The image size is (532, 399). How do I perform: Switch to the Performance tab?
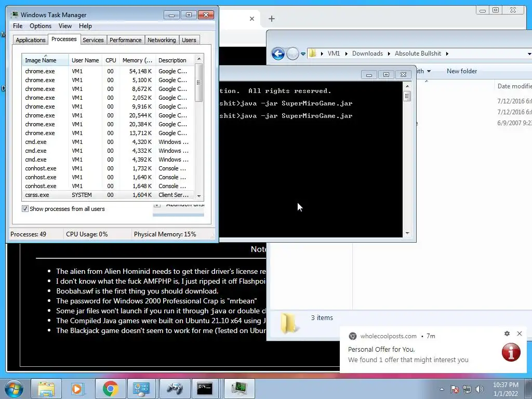(x=125, y=40)
